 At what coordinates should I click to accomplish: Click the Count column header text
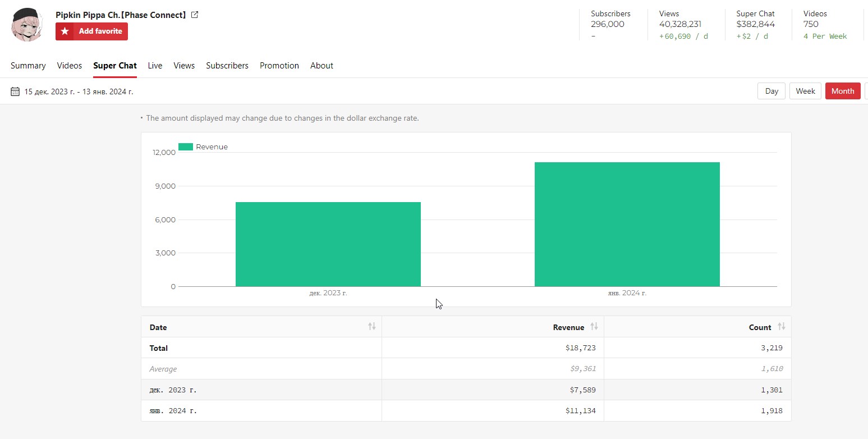(760, 327)
